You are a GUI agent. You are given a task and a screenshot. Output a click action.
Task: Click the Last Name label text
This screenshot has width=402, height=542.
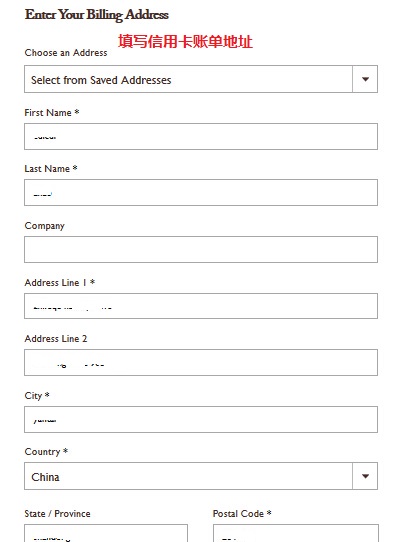[x=51, y=169]
